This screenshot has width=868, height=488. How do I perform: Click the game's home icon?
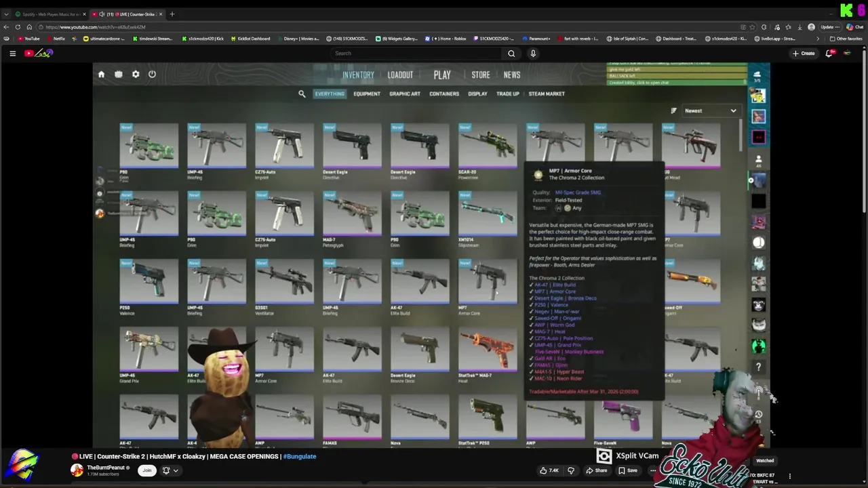pos(101,75)
